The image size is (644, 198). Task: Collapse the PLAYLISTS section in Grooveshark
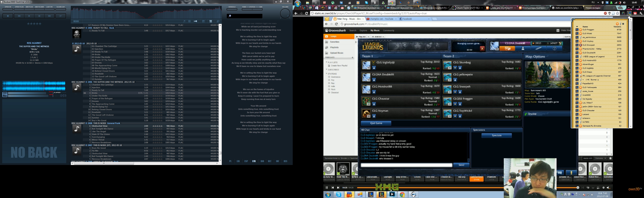[x=326, y=62]
